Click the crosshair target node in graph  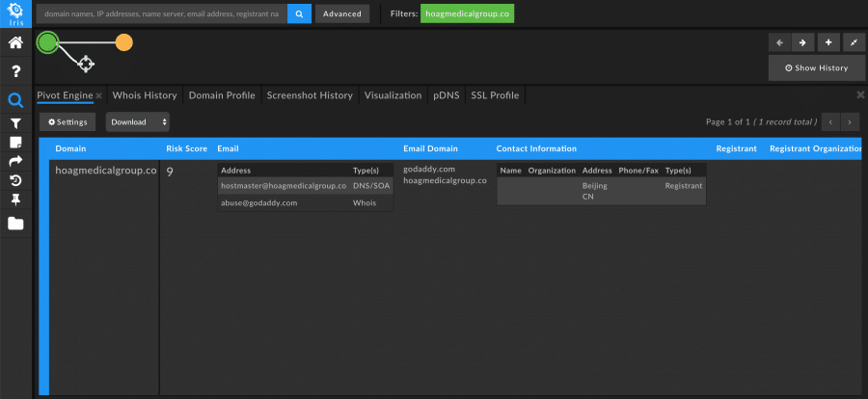[85, 64]
